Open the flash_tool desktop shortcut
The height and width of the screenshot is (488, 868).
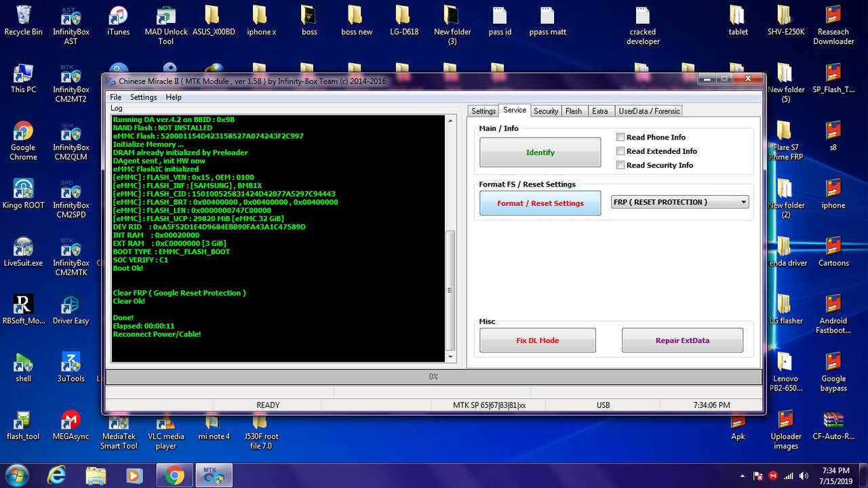coord(23,425)
